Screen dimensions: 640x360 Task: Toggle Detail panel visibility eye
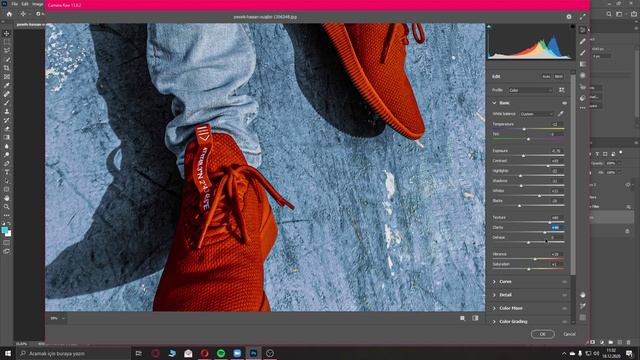click(564, 295)
